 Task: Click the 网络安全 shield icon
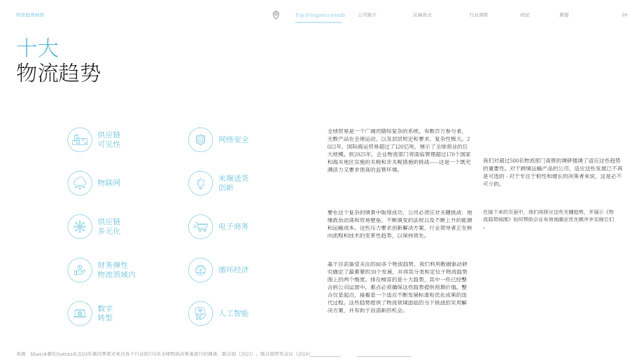point(200,139)
